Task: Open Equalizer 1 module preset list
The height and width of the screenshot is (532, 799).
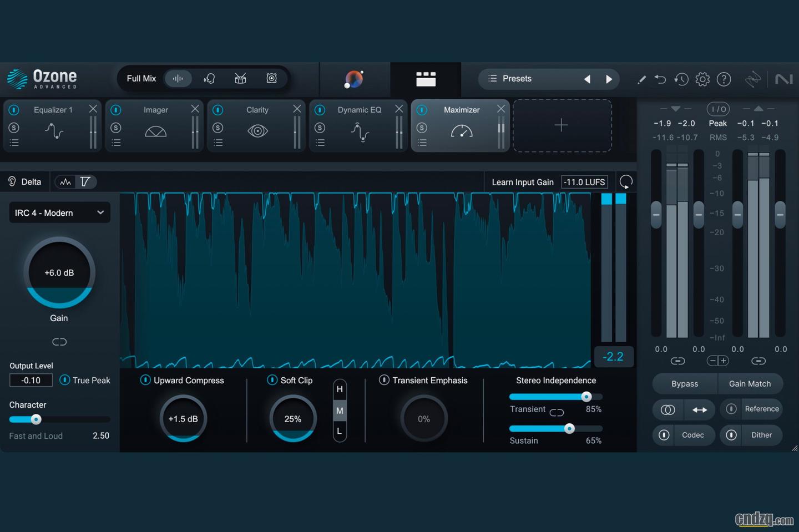Action: coord(14,143)
